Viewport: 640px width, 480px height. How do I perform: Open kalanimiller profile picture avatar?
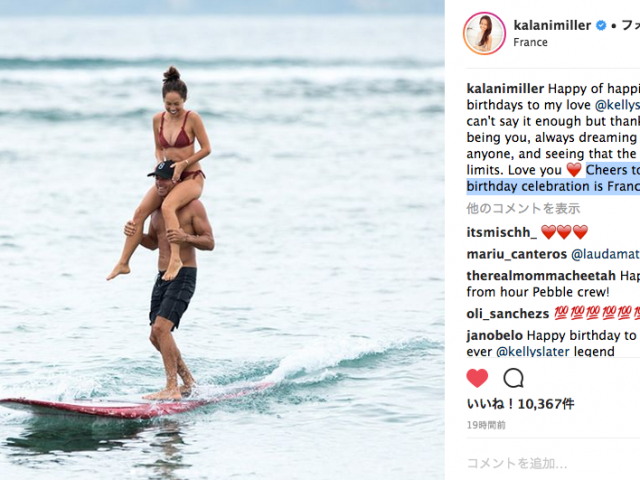[484, 33]
